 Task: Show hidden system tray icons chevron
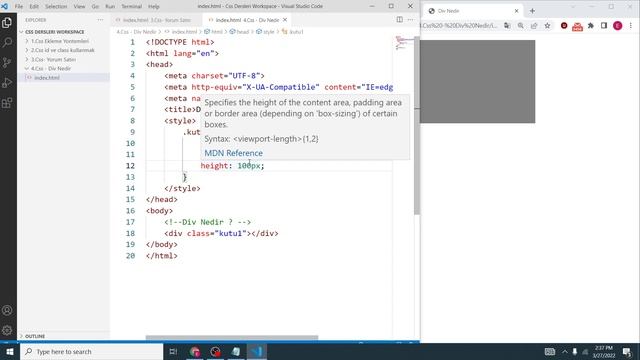565,351
